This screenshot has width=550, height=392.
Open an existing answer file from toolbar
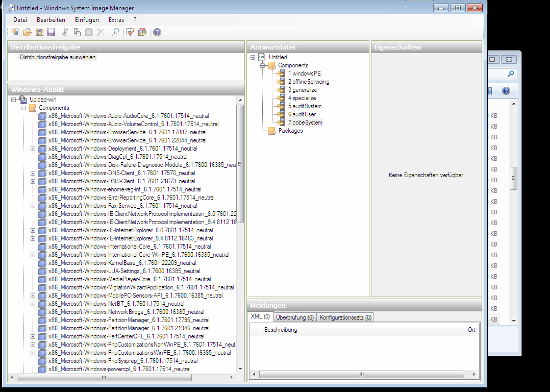point(28,32)
